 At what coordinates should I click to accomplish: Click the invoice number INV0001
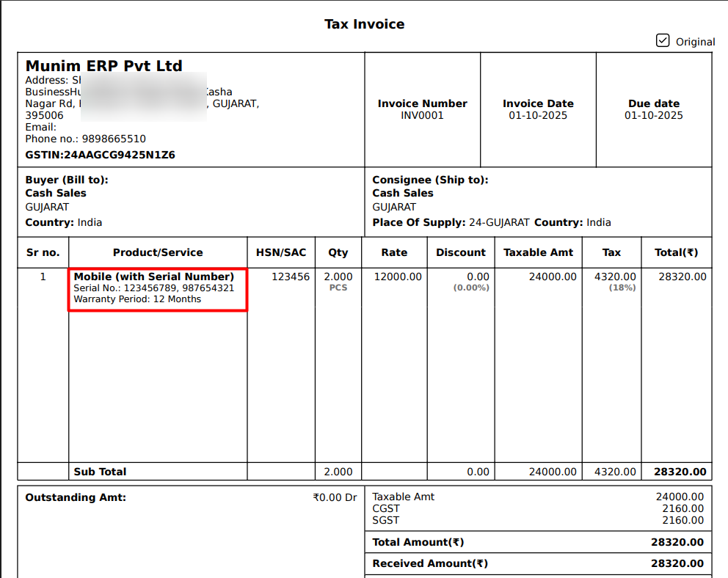pyautogui.click(x=422, y=115)
